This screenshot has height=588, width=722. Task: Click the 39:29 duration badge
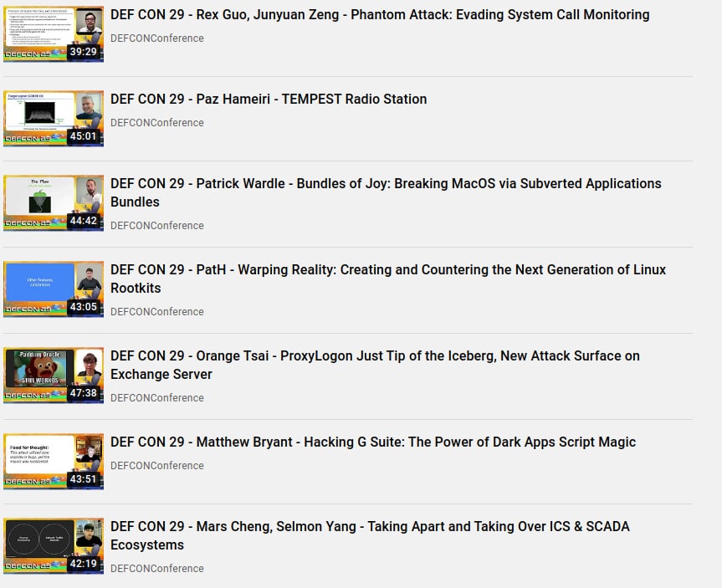pyautogui.click(x=84, y=52)
